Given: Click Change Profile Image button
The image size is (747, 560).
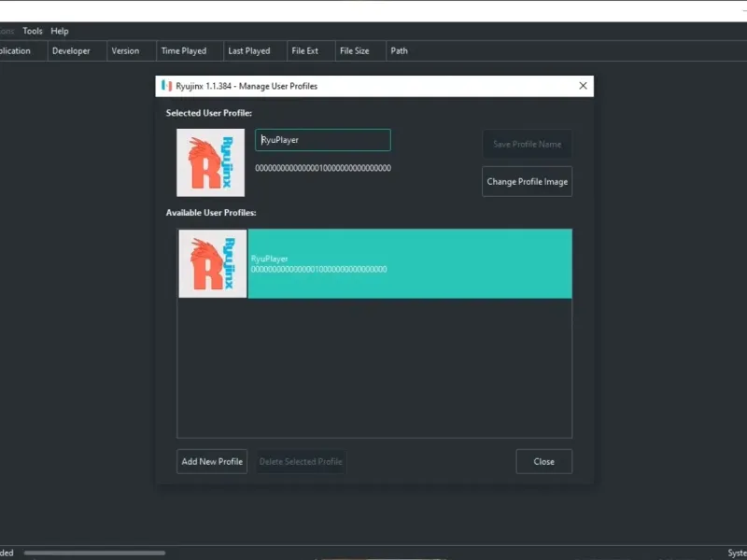Looking at the screenshot, I should pyautogui.click(x=527, y=181).
